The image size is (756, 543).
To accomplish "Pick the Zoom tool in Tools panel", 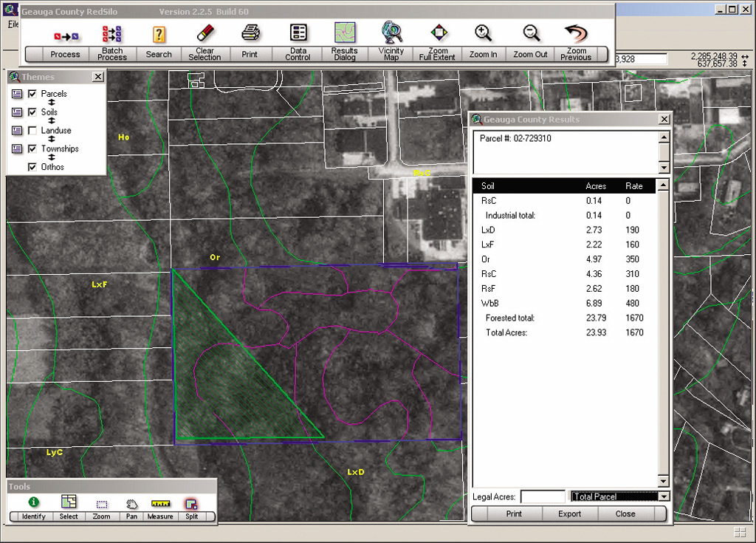I will pyautogui.click(x=101, y=505).
